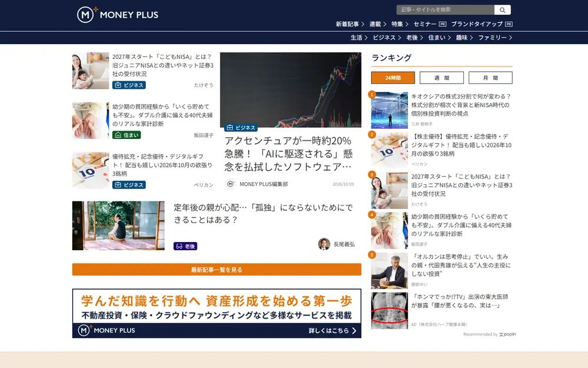Click author name ペリカン in left list

pyautogui.click(x=203, y=185)
